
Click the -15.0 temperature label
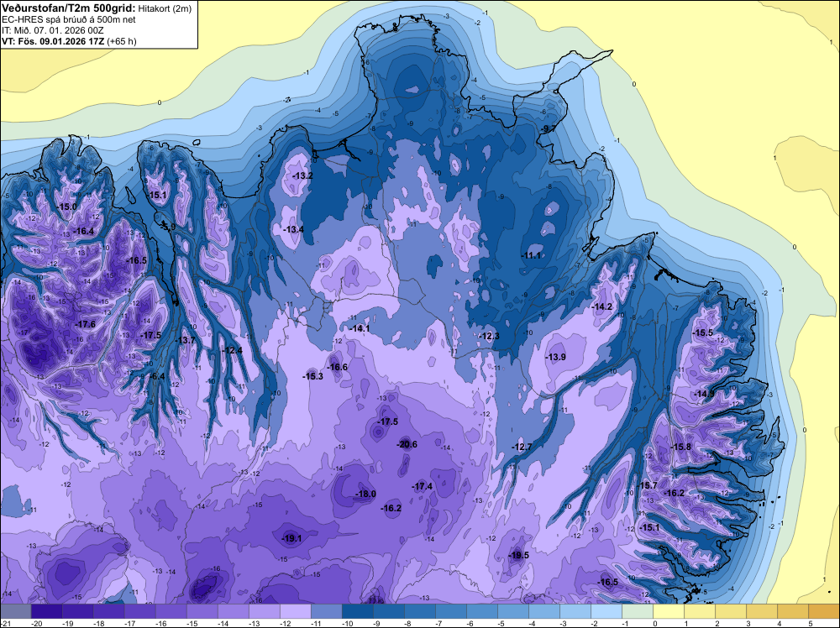[x=67, y=207]
